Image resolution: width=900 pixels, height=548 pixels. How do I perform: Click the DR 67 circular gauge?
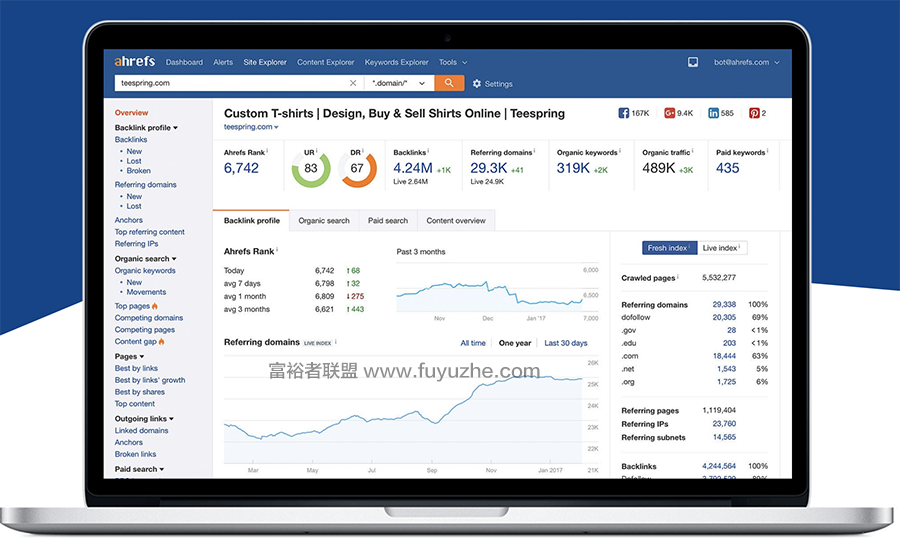click(357, 169)
